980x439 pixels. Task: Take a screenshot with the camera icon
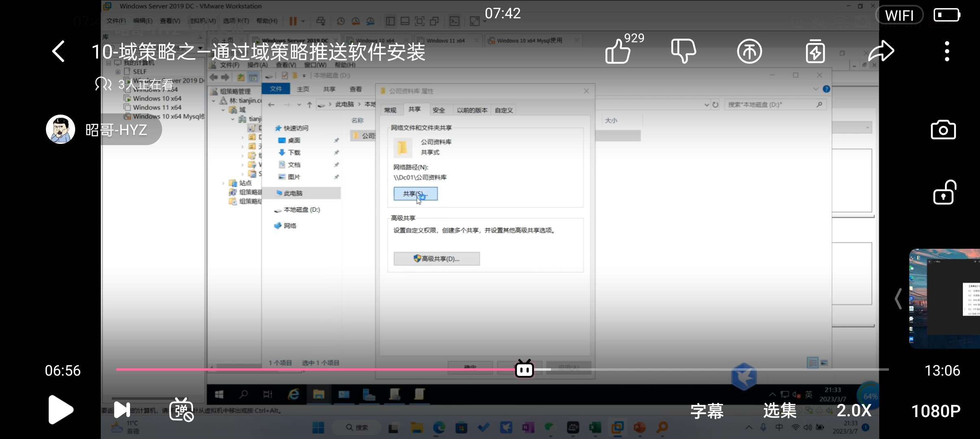pos(943,130)
